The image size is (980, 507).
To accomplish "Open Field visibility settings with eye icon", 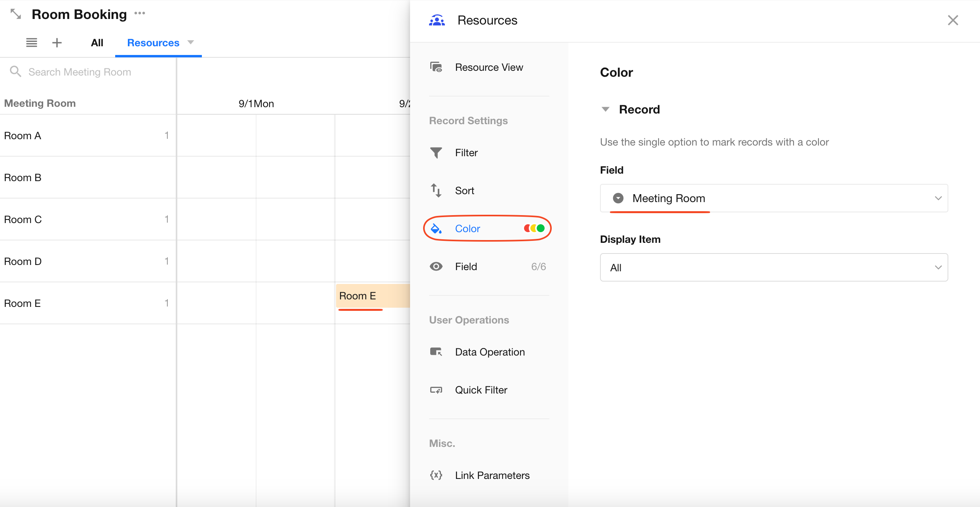I will pyautogui.click(x=465, y=267).
